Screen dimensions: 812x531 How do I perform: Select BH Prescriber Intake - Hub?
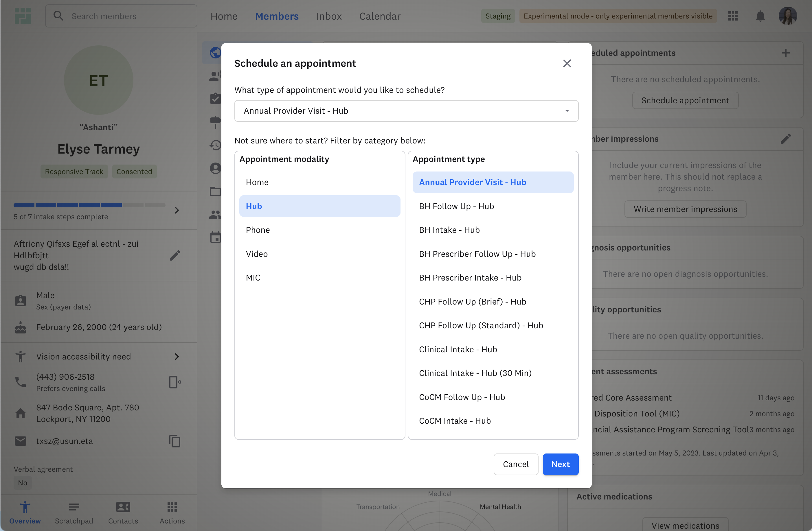pos(493,278)
